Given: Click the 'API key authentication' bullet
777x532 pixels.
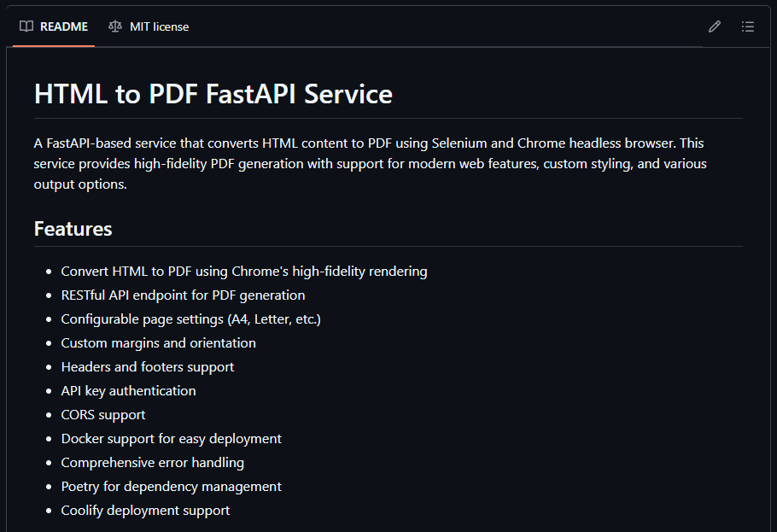Looking at the screenshot, I should (128, 391).
